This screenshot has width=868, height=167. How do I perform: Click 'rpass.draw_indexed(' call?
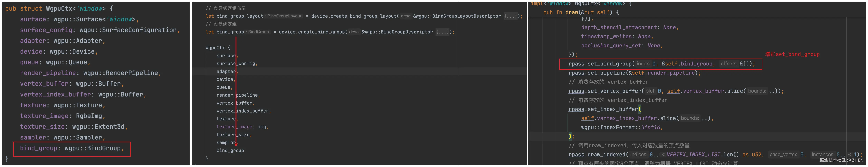coord(598,155)
